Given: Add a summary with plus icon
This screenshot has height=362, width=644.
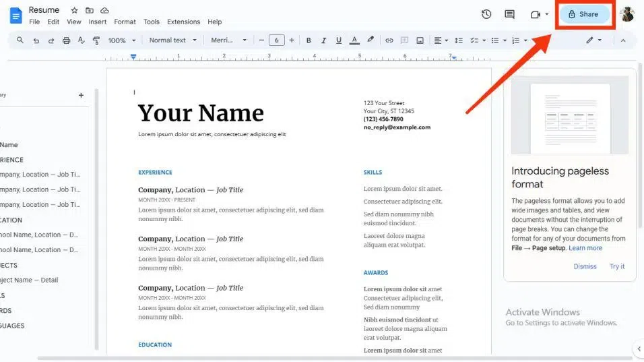Looking at the screenshot, I should [81, 95].
